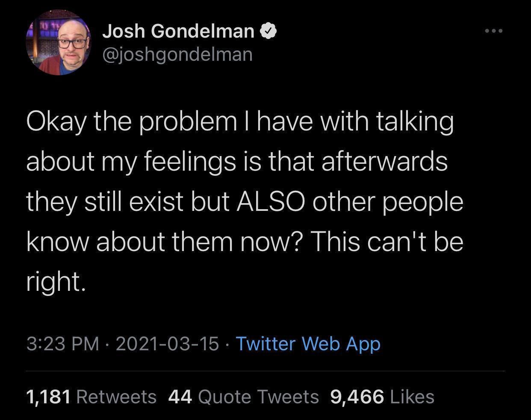531x420 pixels.
Task: Select the word ALSO in the tweet
Action: (x=271, y=201)
